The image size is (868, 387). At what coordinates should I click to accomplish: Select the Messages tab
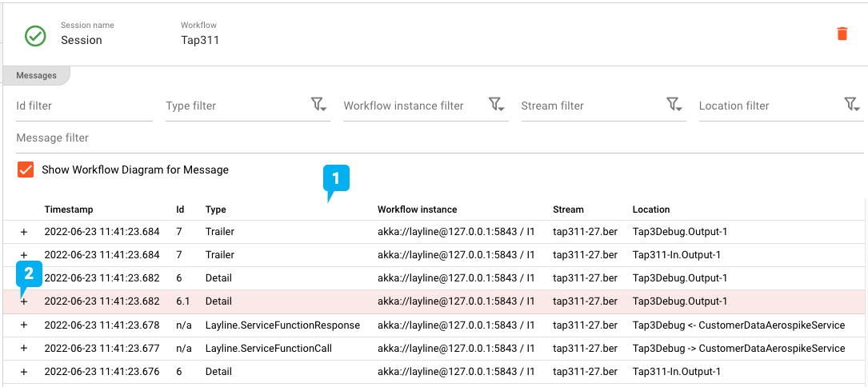36,75
